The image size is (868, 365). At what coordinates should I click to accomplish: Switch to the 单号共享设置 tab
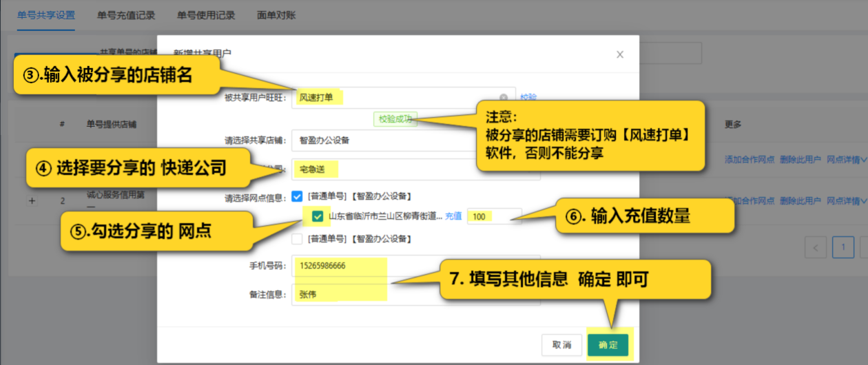coord(46,14)
